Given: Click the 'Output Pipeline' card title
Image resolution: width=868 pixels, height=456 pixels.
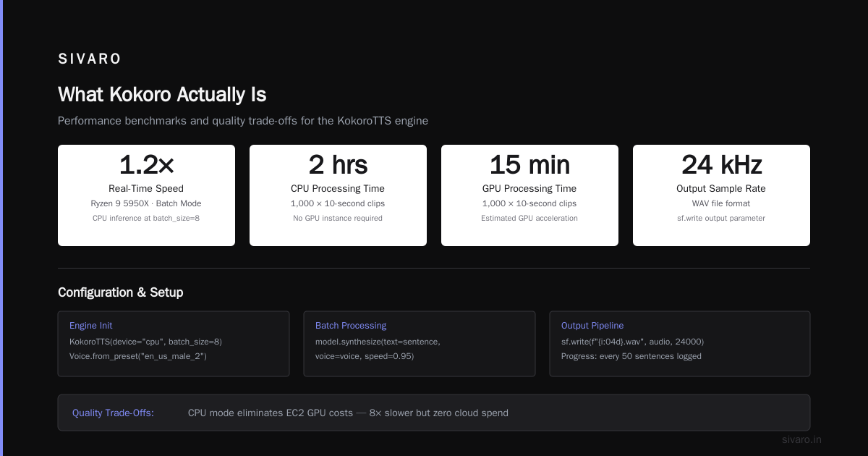Looking at the screenshot, I should (592, 326).
